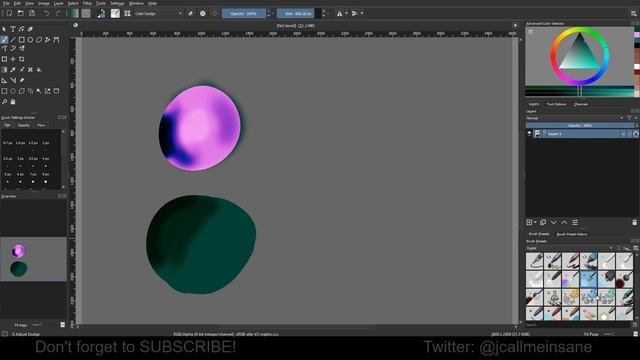Open the Digital brush tag dropdown

[569, 248]
